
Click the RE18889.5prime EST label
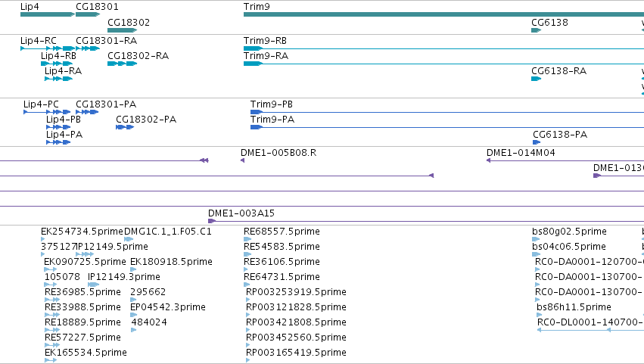coord(83,323)
